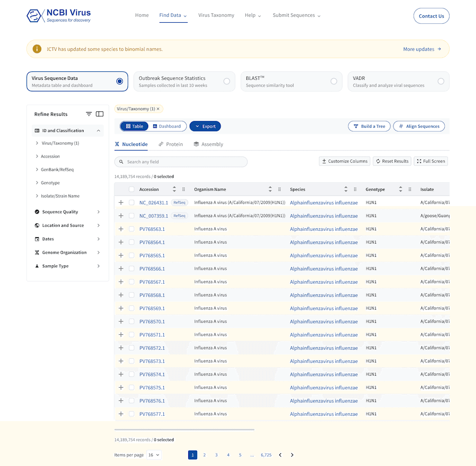This screenshot has height=466, width=476.
Task: Check the box for row PV768574.1
Action: (x=132, y=374)
